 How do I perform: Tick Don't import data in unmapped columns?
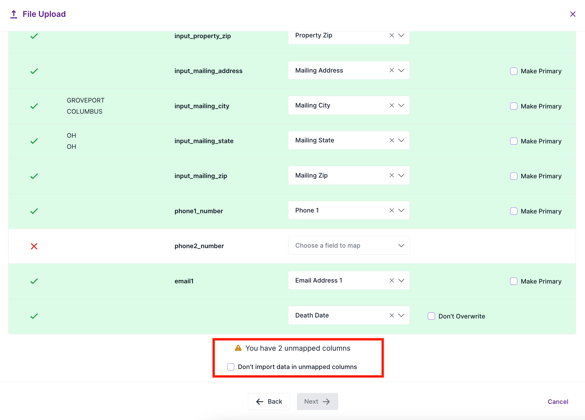(x=231, y=367)
